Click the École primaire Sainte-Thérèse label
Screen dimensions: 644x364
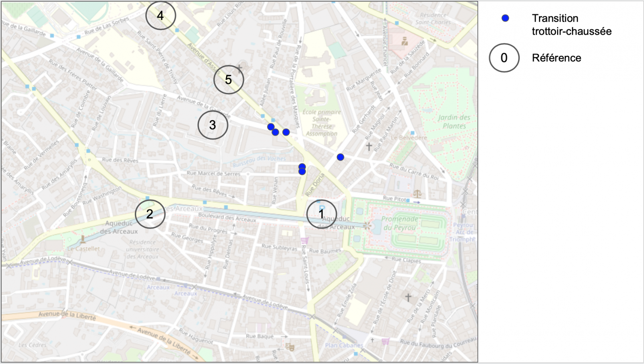pos(322,123)
